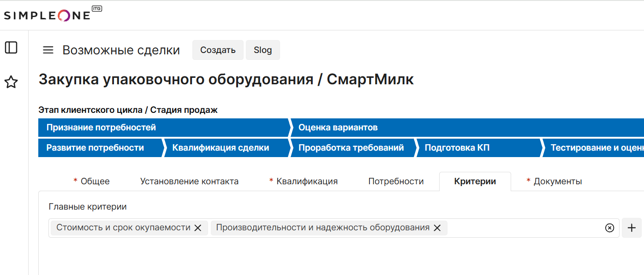Image resolution: width=644 pixels, height=275 pixels.
Task: Toggle the sidebar panel icon
Action: tap(11, 47)
